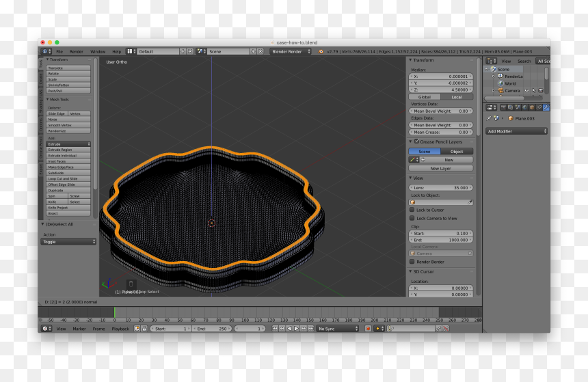Toggle auto keying record button
Image resolution: width=588 pixels, height=382 pixels.
368,329
